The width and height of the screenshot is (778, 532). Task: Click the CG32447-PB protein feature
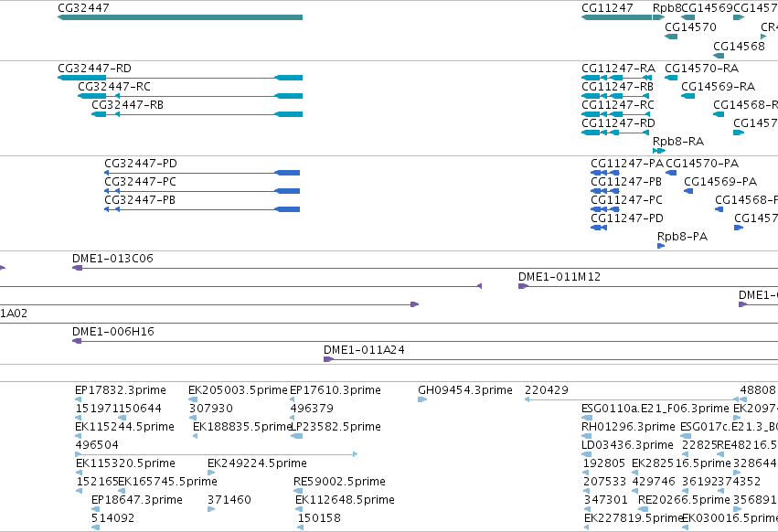(202, 209)
